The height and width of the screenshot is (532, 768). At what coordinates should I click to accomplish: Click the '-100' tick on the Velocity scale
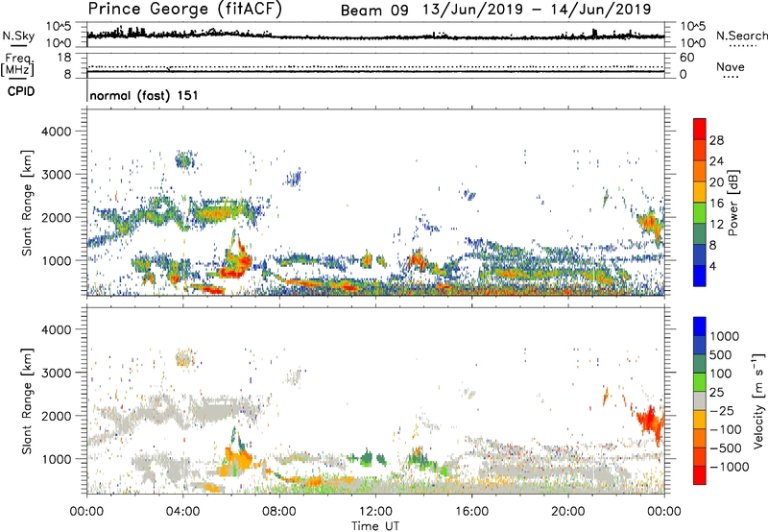(726, 429)
